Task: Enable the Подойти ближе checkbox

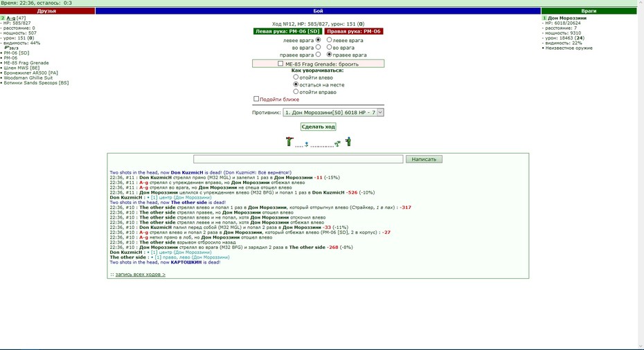Action: [256, 99]
